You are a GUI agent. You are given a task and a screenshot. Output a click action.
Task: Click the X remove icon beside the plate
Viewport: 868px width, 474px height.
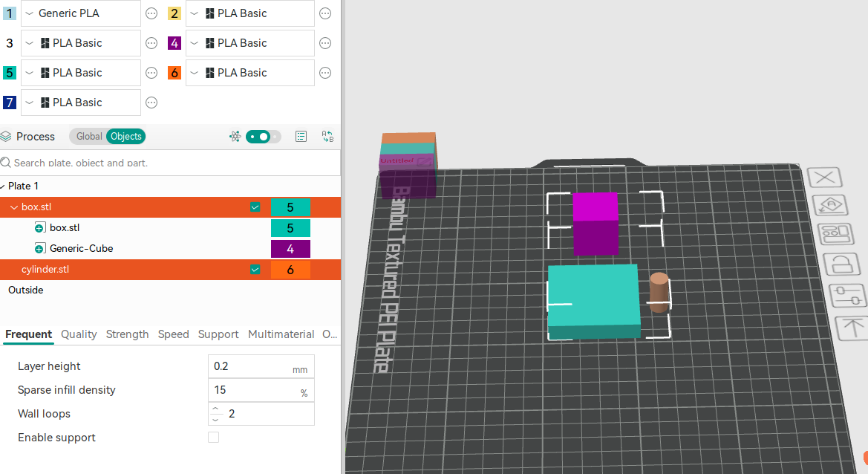pos(825,178)
